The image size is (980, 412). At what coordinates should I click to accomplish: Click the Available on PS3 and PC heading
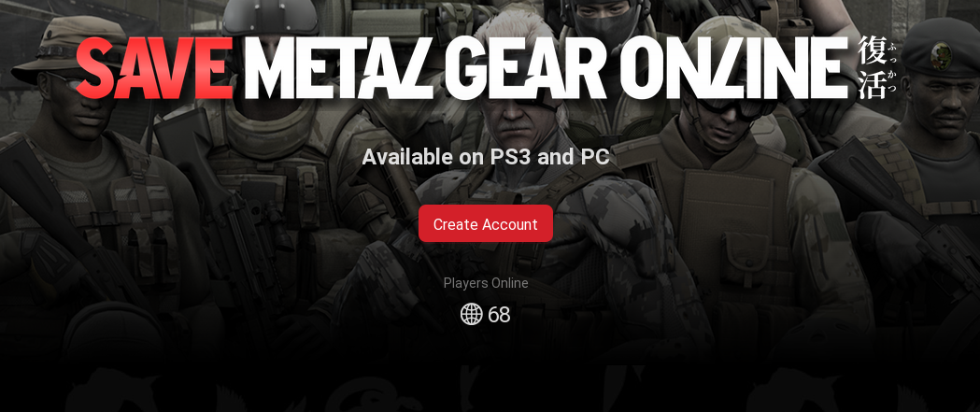click(486, 156)
